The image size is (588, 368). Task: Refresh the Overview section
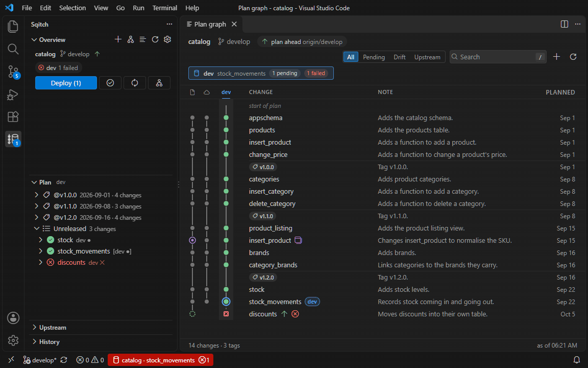[155, 39]
